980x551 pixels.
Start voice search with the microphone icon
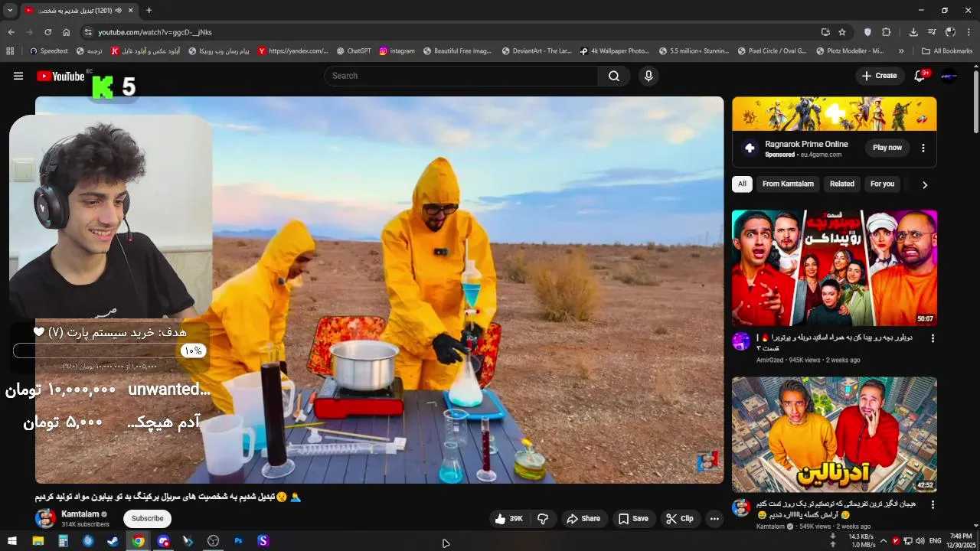tap(648, 76)
